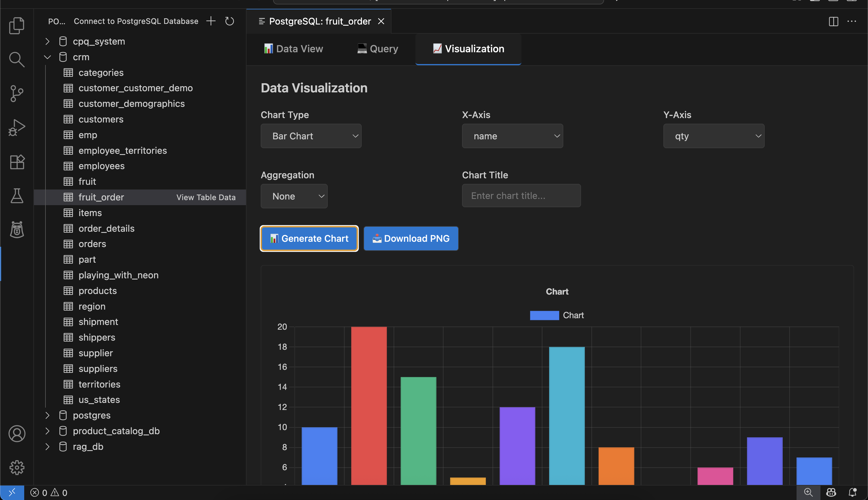Image resolution: width=868 pixels, height=500 pixels.
Task: Open the Run and Debug view
Action: 17,128
